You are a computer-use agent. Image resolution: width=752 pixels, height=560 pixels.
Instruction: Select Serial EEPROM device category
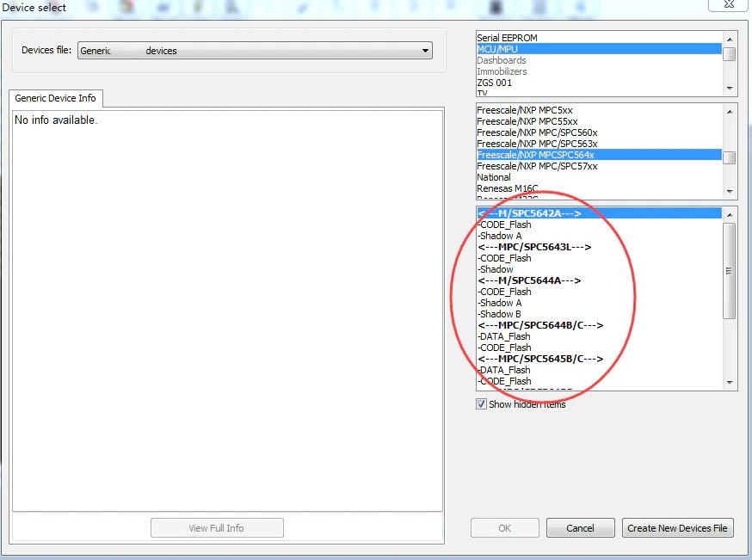point(513,38)
